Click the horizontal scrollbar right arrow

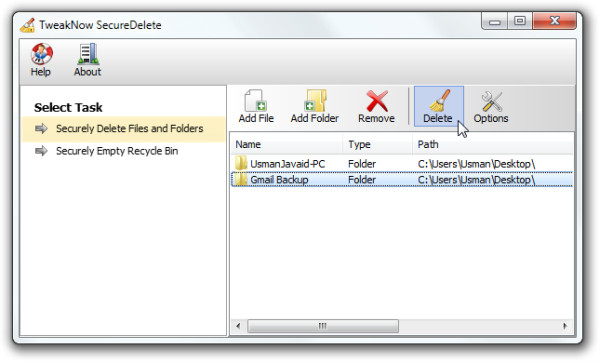pos(565,326)
